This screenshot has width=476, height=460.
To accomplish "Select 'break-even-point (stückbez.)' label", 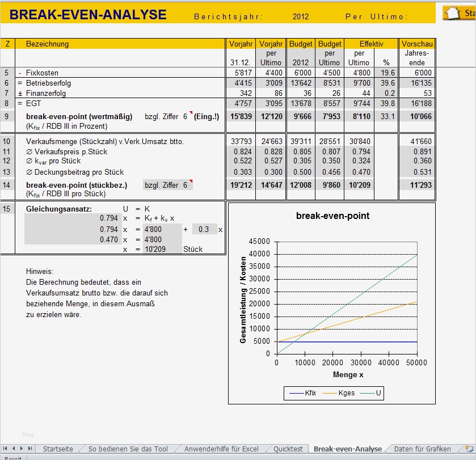I will pyautogui.click(x=77, y=185).
